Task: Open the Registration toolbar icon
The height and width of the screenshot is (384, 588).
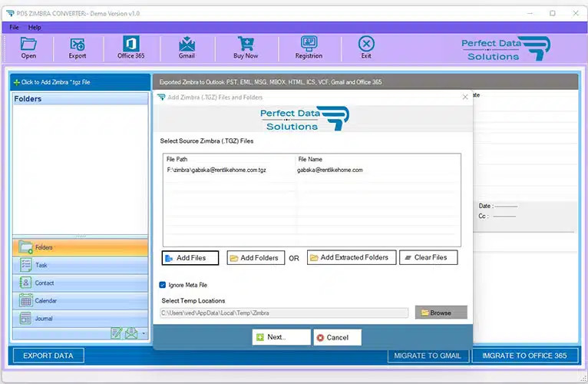Action: tap(309, 48)
